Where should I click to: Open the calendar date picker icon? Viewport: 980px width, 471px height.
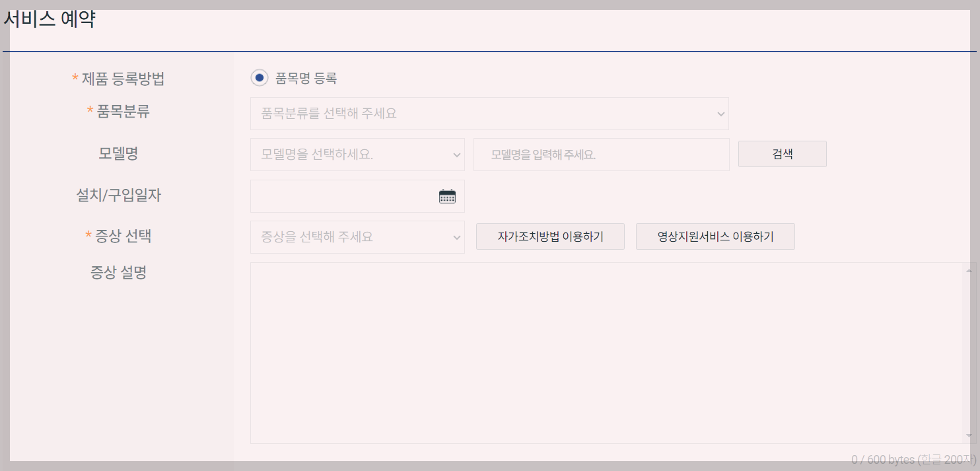pos(447,196)
